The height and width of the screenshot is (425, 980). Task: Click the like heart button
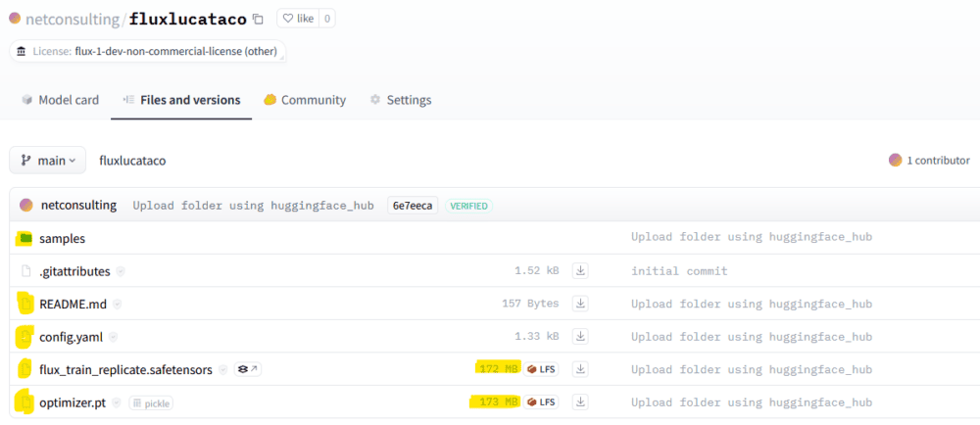click(298, 19)
